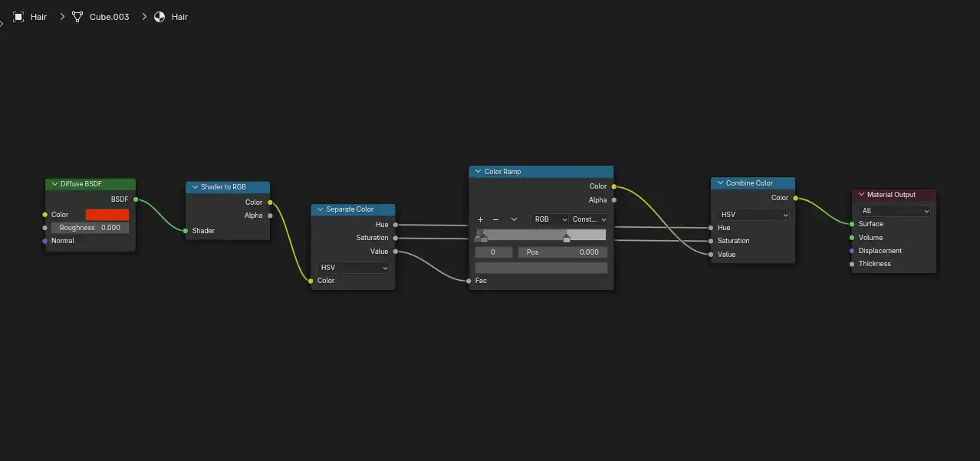The height and width of the screenshot is (461, 980).
Task: Open the HSV dropdown in Separate Color
Action: click(354, 268)
